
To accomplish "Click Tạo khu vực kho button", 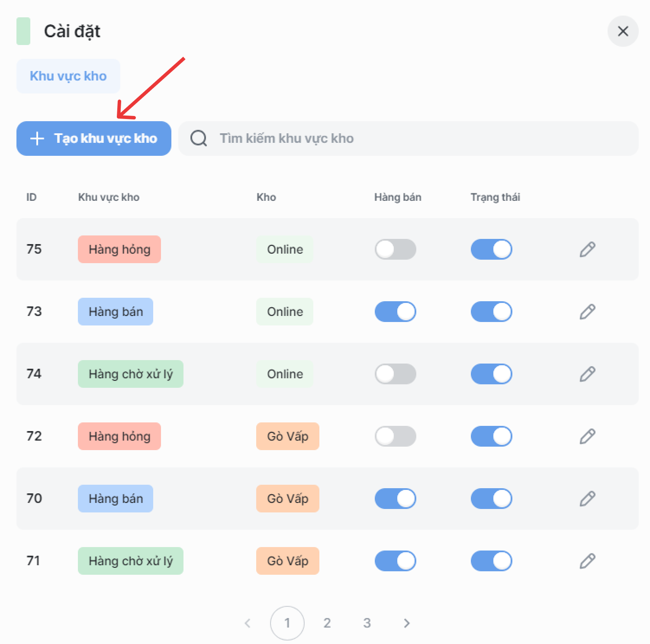I will (94, 138).
